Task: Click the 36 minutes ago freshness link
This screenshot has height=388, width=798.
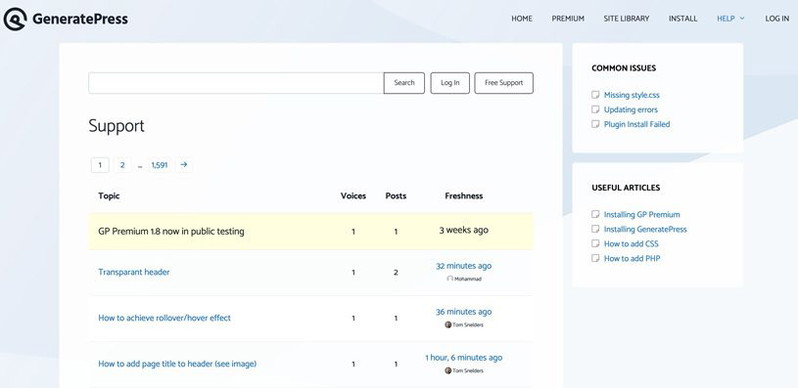Action: pyautogui.click(x=464, y=312)
